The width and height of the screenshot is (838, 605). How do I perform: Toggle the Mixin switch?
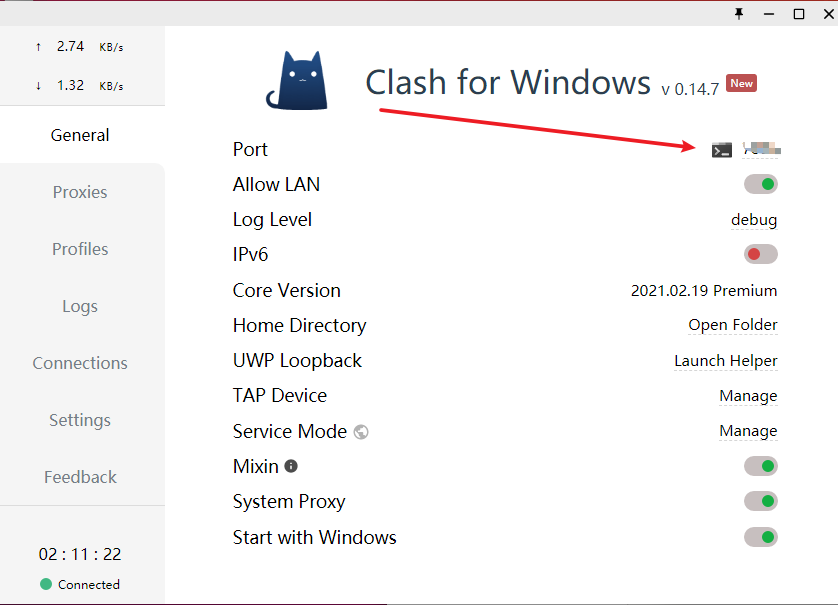760,466
